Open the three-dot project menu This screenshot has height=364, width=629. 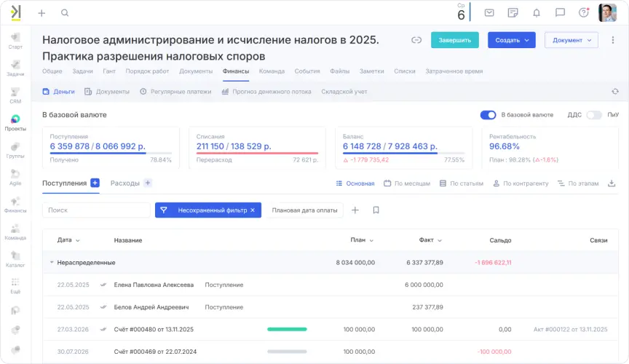pos(612,40)
